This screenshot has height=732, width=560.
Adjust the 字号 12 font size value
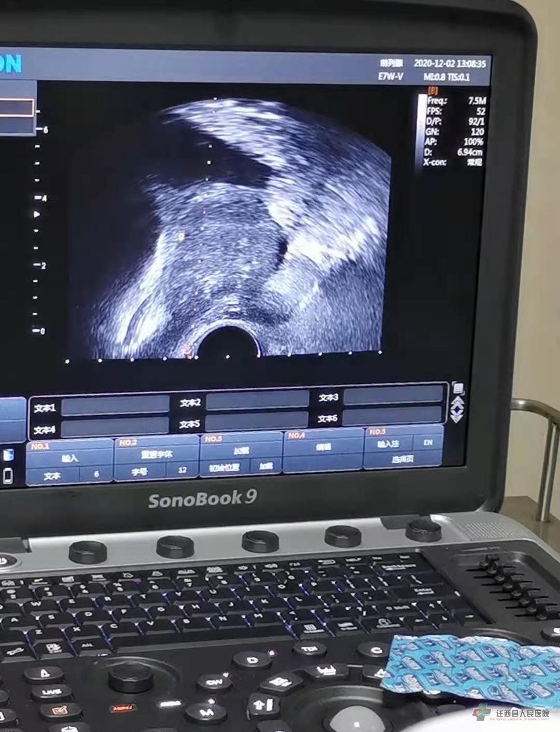pyautogui.click(x=182, y=470)
